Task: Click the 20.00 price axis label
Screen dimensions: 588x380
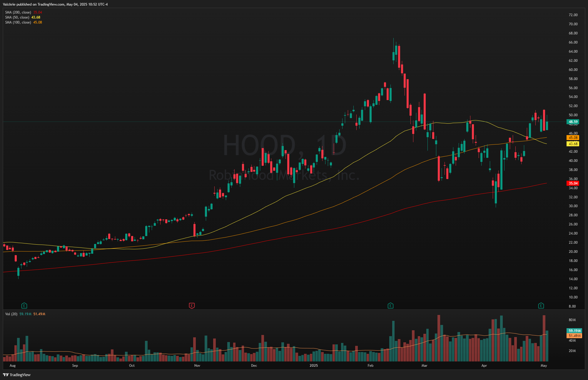Action: (x=573, y=252)
